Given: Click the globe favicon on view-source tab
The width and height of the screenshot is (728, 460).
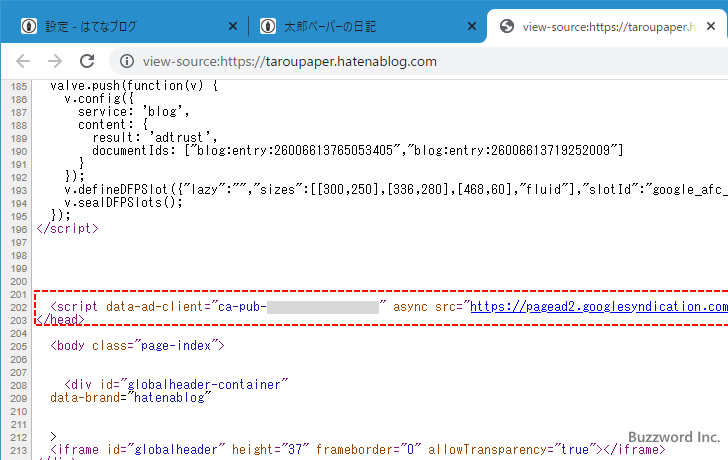Looking at the screenshot, I should pyautogui.click(x=507, y=26).
